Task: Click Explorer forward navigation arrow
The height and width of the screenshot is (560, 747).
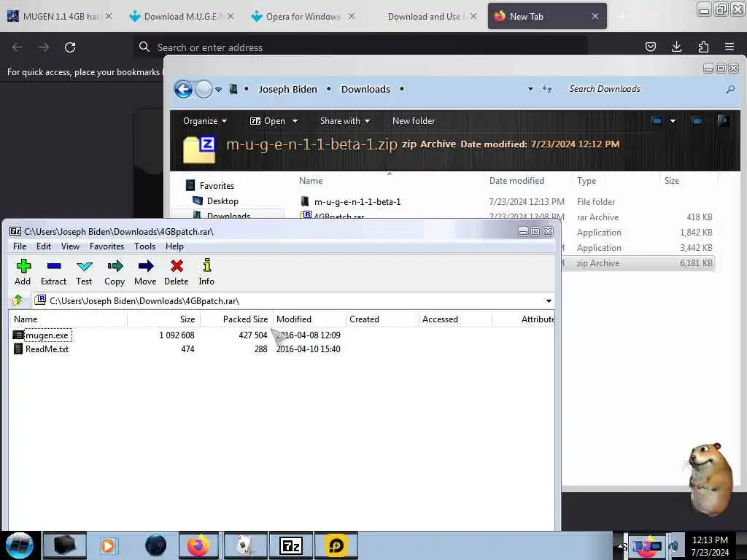Action: click(x=204, y=89)
